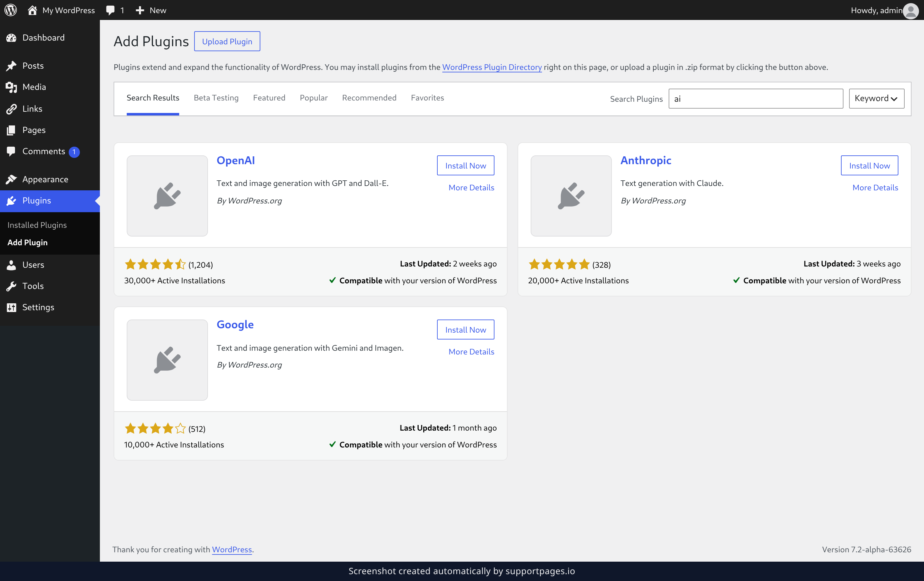Open the Keyword search type dropdown
Screen dimensions: 924x581
(x=877, y=99)
